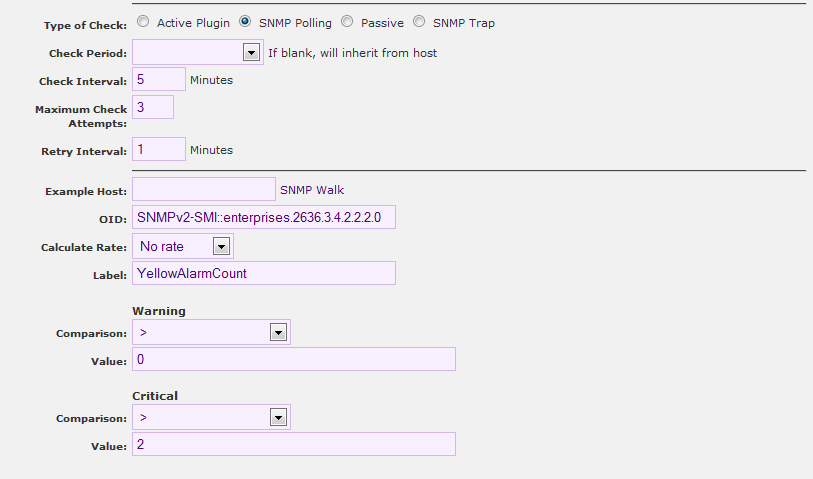Click the bold Warning section heading
This screenshot has width=813, height=479.
(x=159, y=311)
